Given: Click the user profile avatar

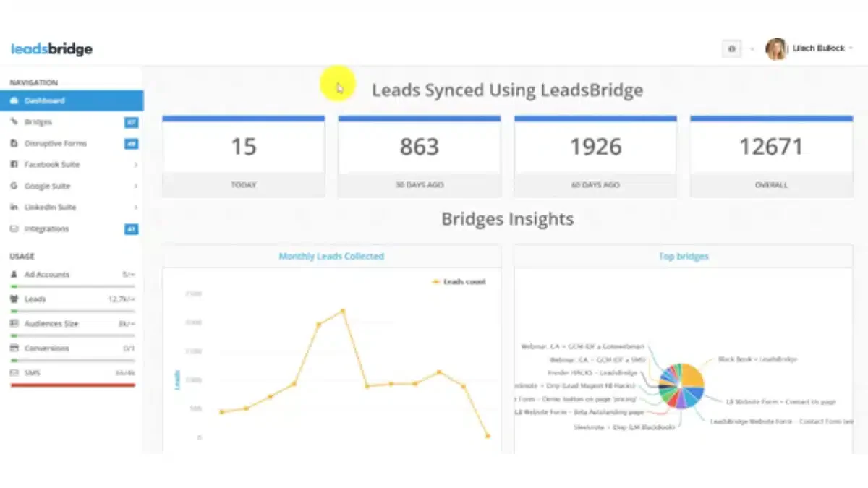Looking at the screenshot, I should [x=775, y=48].
